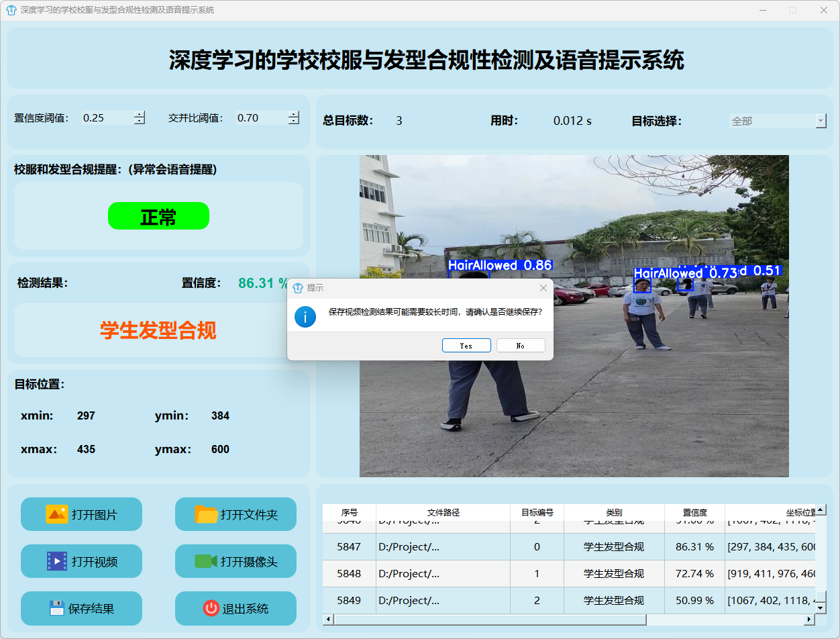Screen dimensions: 840x639
Task: Click the 置信度 column header
Action: point(694,512)
